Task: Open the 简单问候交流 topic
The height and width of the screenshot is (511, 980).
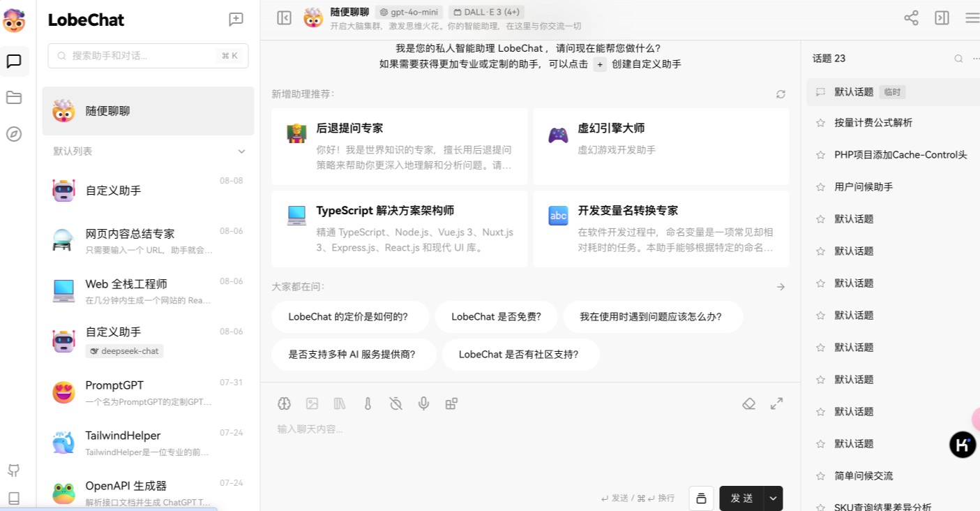Action: (894, 476)
